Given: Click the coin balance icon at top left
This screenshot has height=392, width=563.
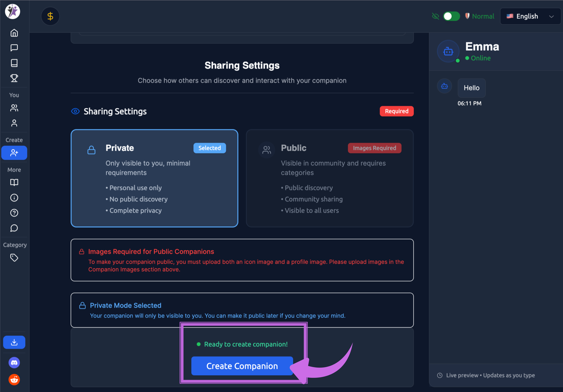Looking at the screenshot, I should pyautogui.click(x=50, y=16).
